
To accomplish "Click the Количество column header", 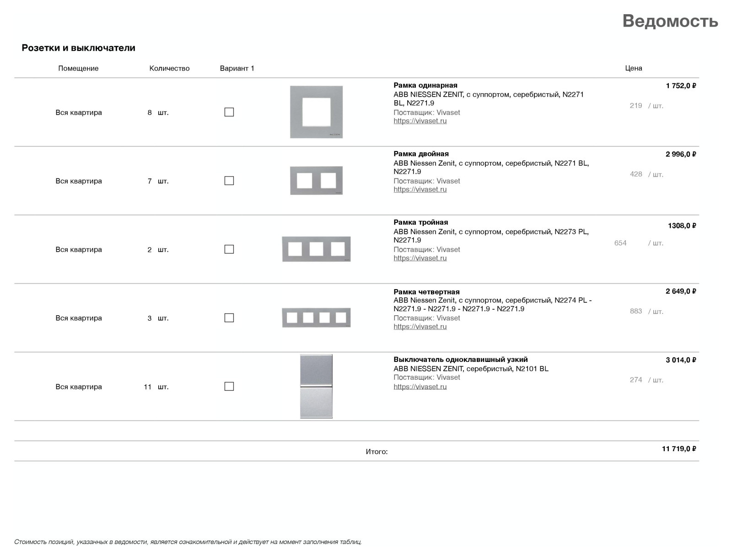I will 169,69.
